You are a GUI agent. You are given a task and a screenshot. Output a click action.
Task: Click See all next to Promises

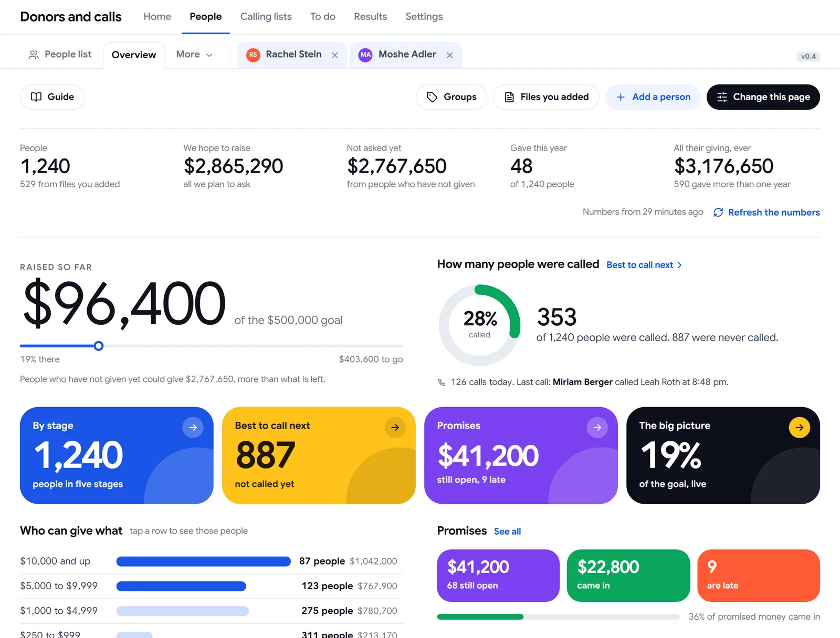[x=507, y=531]
